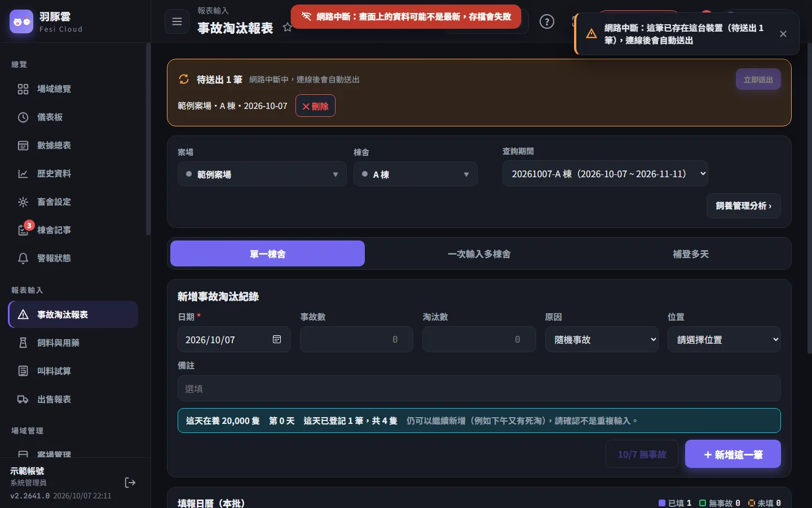Open 出售報表 truck item
Viewport: 812px width, 508px height.
pyautogui.click(x=73, y=399)
